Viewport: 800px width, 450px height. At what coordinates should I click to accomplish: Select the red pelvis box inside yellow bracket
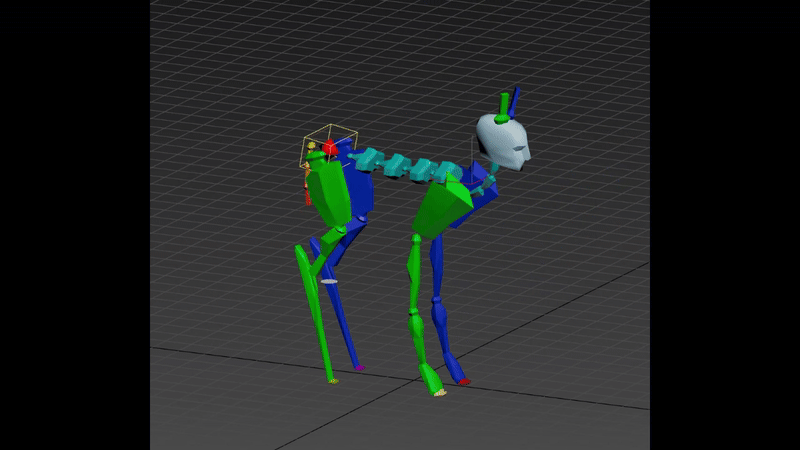pos(329,148)
